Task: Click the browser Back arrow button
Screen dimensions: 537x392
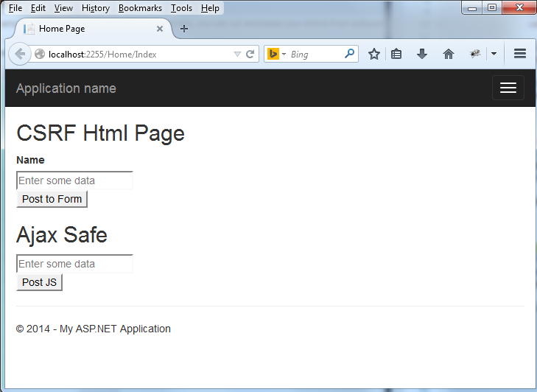Action: tap(20, 54)
